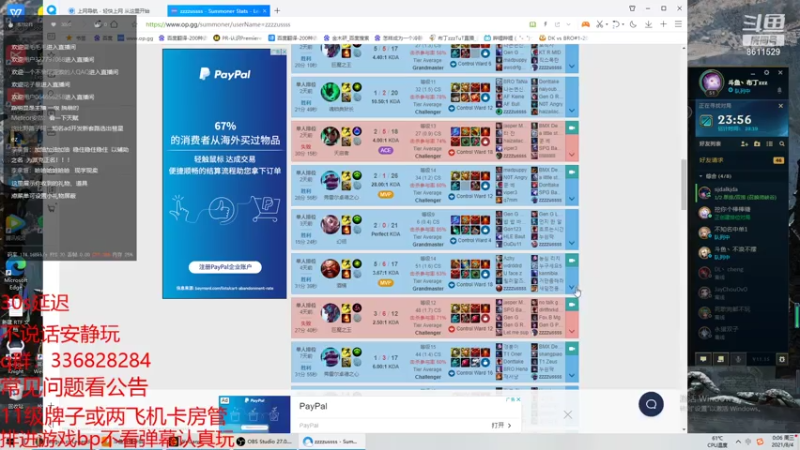Expand match details for the 3/6/12 loss
This screenshot has height=450, width=800.
point(571,331)
